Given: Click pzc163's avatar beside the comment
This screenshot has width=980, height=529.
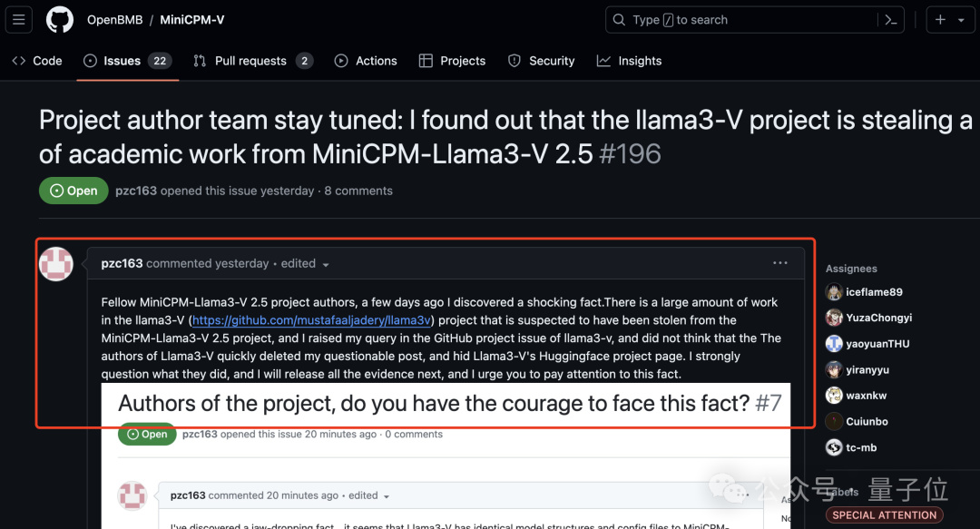Looking at the screenshot, I should (x=56, y=264).
